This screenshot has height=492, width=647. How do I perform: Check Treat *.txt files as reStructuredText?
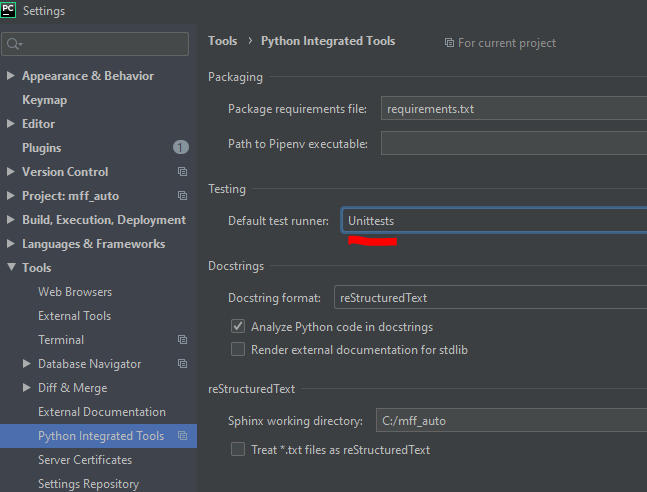[x=238, y=449]
